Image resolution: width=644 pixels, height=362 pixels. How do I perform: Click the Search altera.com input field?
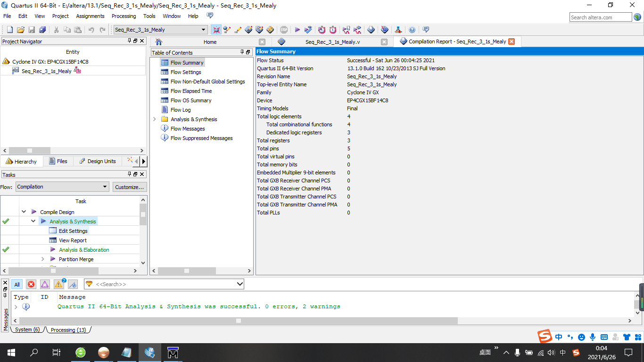tap(600, 17)
